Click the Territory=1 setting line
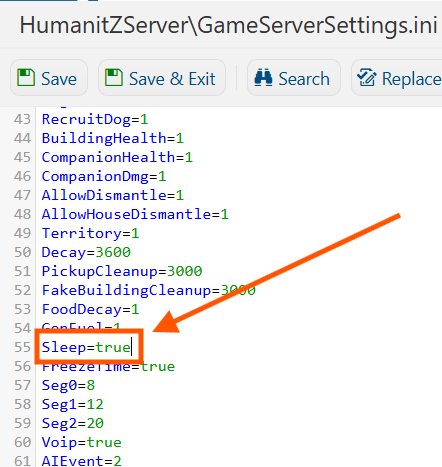Image resolution: width=442 pixels, height=467 pixels. tap(90, 233)
